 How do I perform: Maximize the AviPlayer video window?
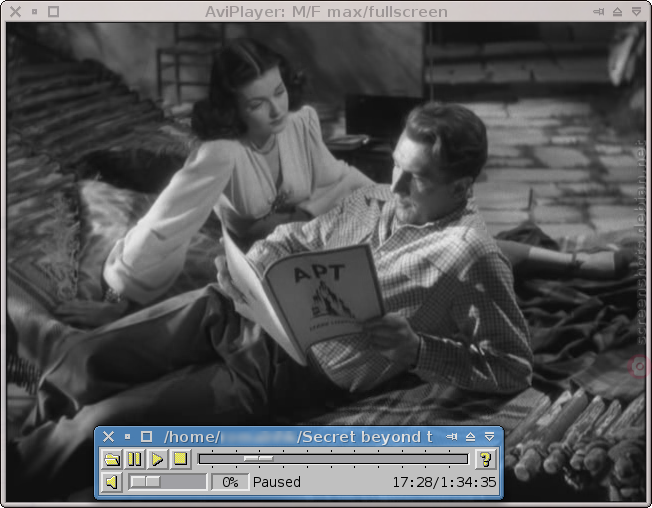click(53, 11)
